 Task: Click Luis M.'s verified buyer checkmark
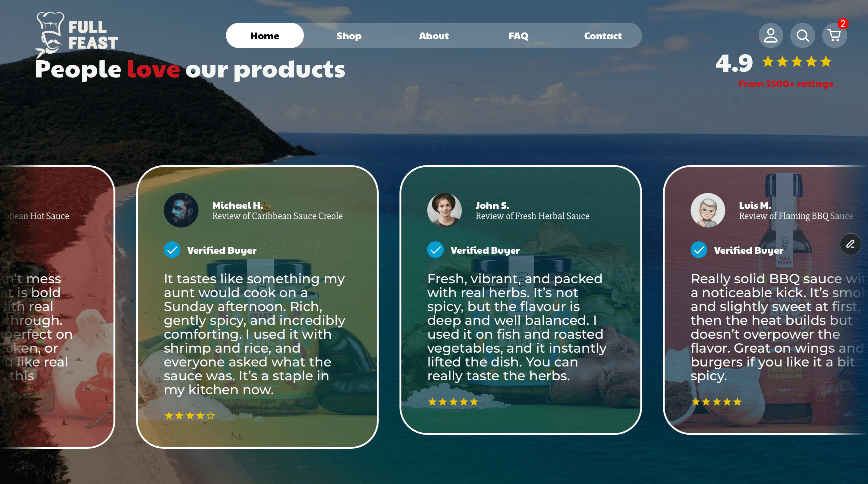699,250
